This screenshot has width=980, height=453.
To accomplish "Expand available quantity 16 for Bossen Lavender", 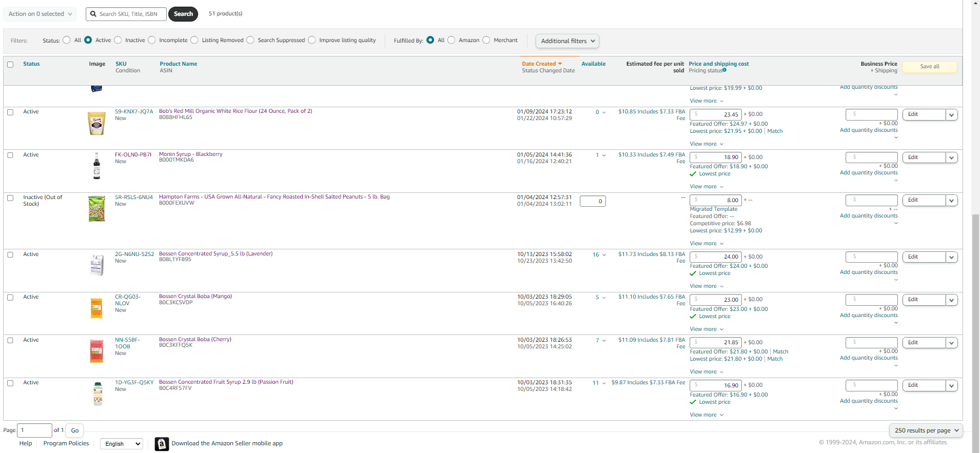I will tap(599, 254).
